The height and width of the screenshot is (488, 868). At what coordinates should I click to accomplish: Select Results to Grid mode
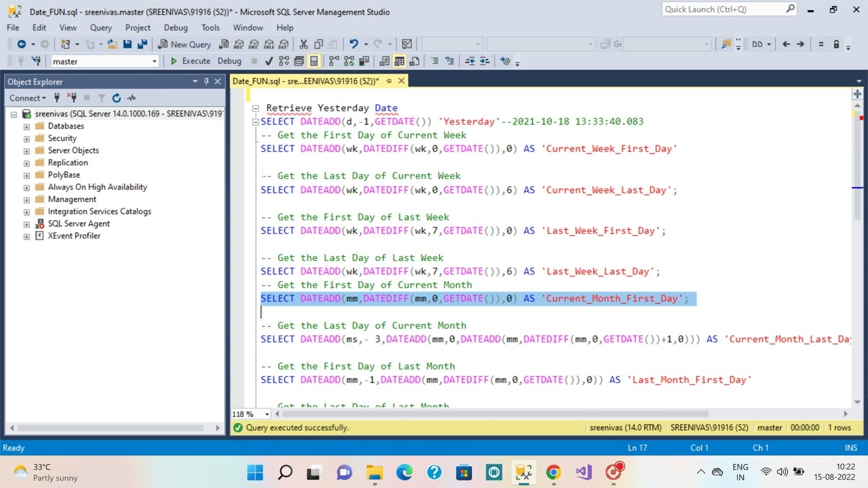[399, 61]
